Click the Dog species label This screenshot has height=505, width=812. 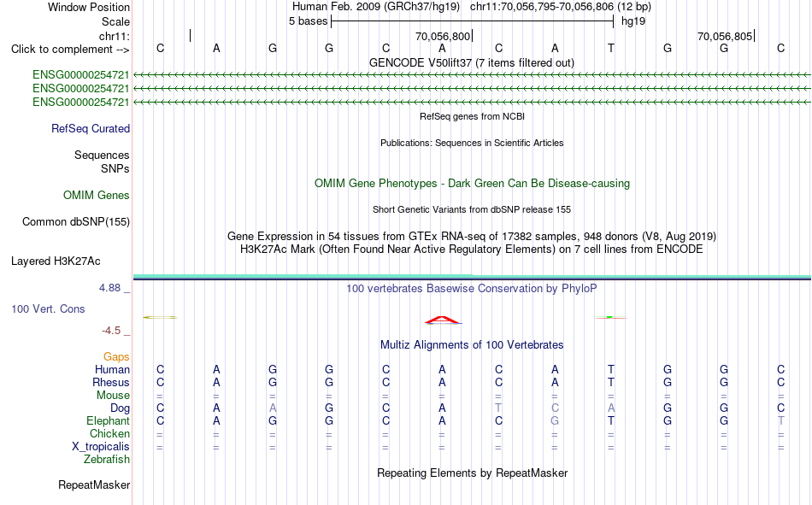[120, 408]
